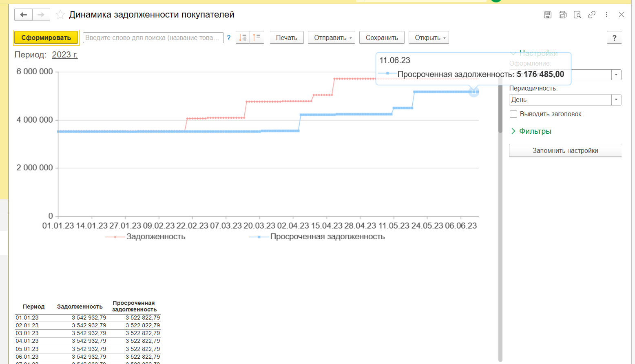Screen dimensions: 635x364
Task: Click the expand all groups icon
Action: click(x=243, y=38)
